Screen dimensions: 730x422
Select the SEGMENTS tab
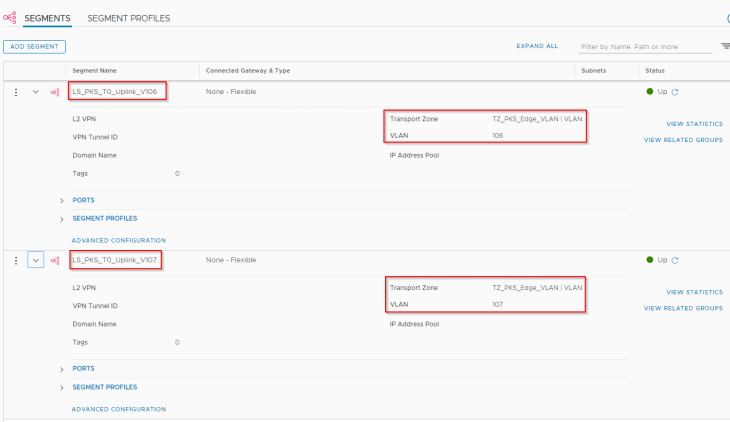tap(47, 18)
